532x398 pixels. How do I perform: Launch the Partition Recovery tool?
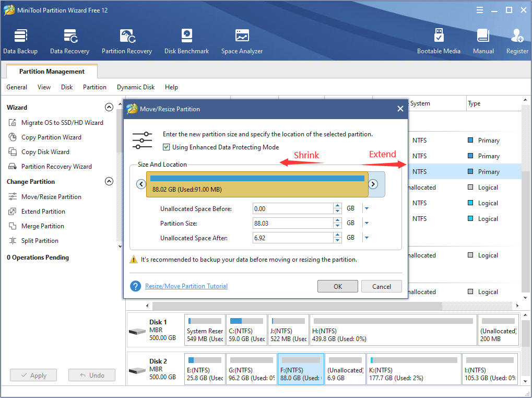(x=127, y=41)
